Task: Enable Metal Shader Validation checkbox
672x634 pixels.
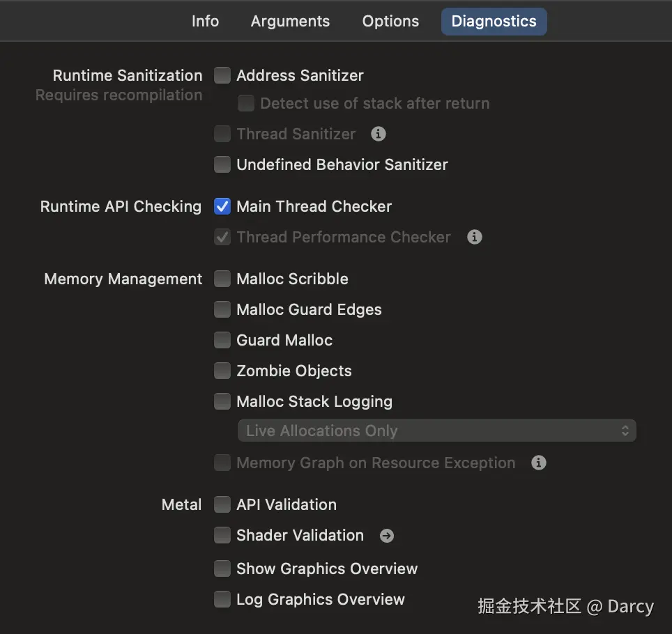Action: pyautogui.click(x=222, y=535)
